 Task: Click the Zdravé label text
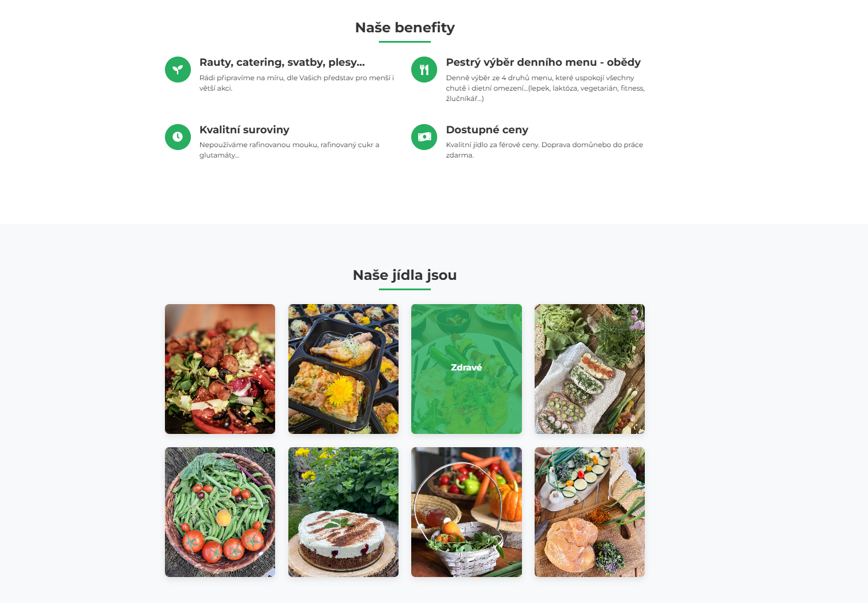coord(467,368)
